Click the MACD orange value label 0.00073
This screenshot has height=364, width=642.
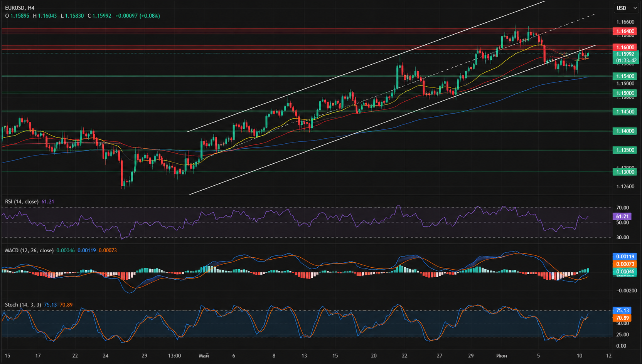tap(625, 264)
